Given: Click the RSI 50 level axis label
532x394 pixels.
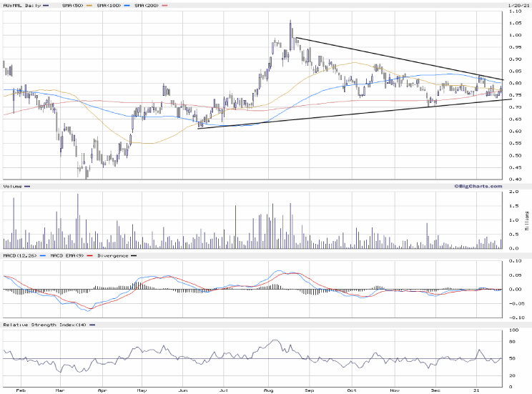Looking at the screenshot, I should point(511,358).
